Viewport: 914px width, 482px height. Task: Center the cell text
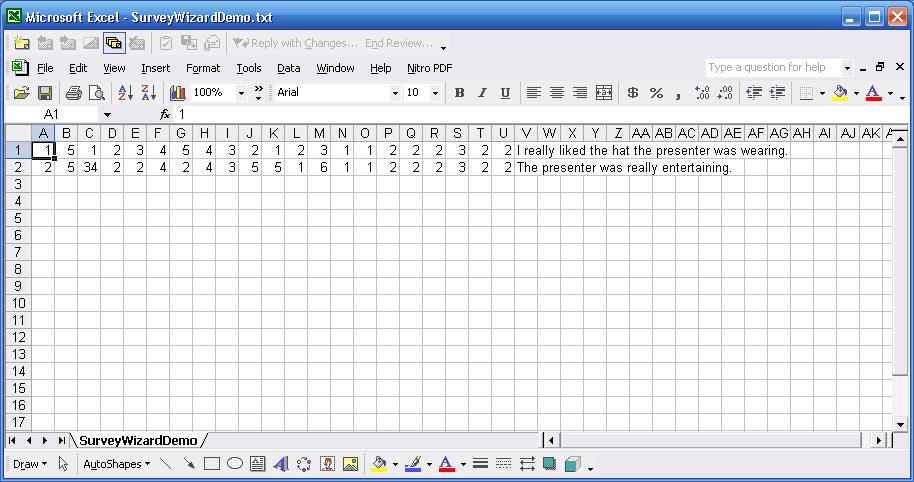tap(557, 93)
